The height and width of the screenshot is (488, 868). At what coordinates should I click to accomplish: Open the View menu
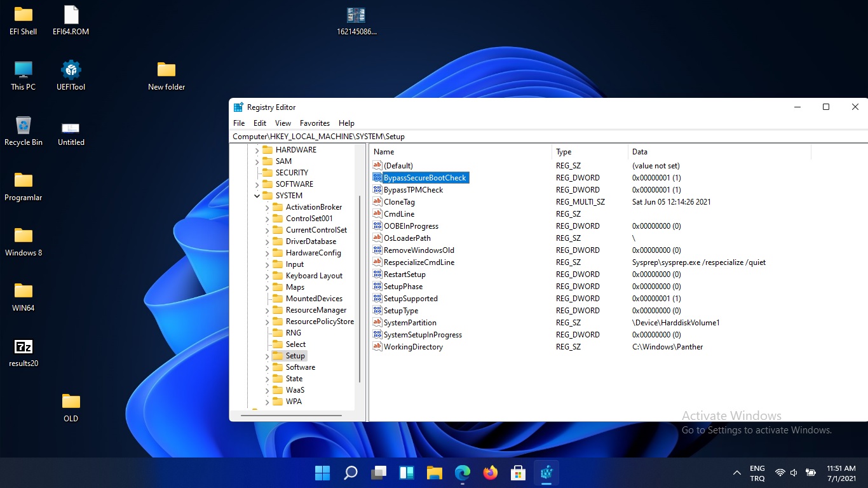[283, 123]
